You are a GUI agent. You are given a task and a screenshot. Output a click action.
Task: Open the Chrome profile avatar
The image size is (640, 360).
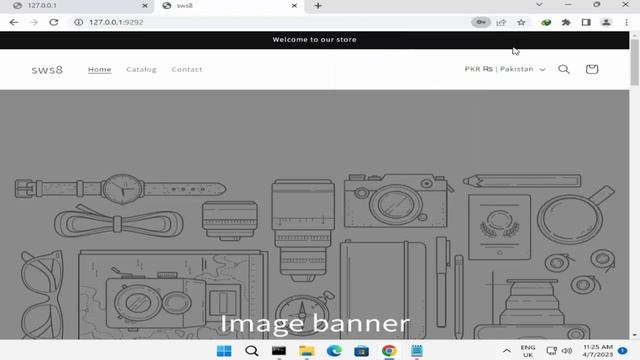click(x=606, y=22)
